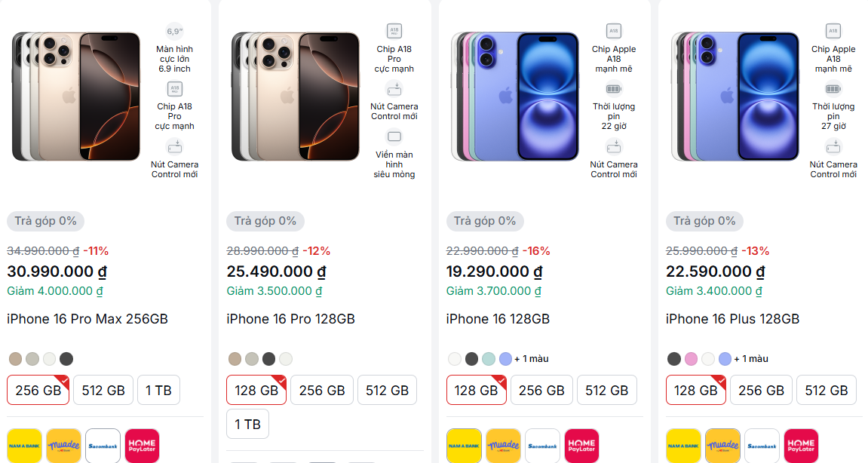Select the 1 TB option for iPhone 16 Pro
868x463 pixels.
(x=247, y=424)
